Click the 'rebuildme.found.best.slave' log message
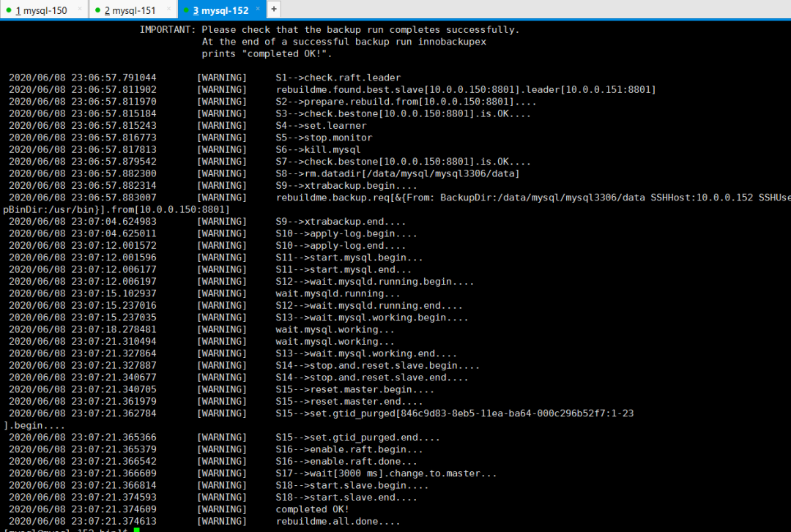Image resolution: width=791 pixels, height=532 pixels. coord(466,90)
